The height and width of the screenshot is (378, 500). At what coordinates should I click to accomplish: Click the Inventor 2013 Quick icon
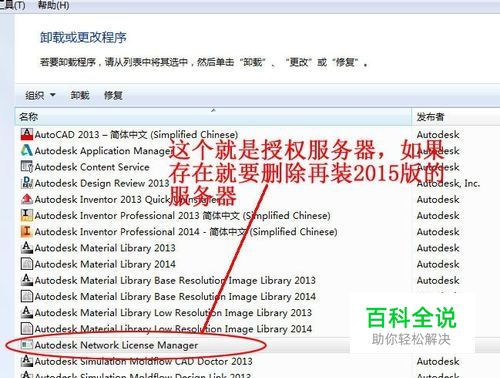27,199
